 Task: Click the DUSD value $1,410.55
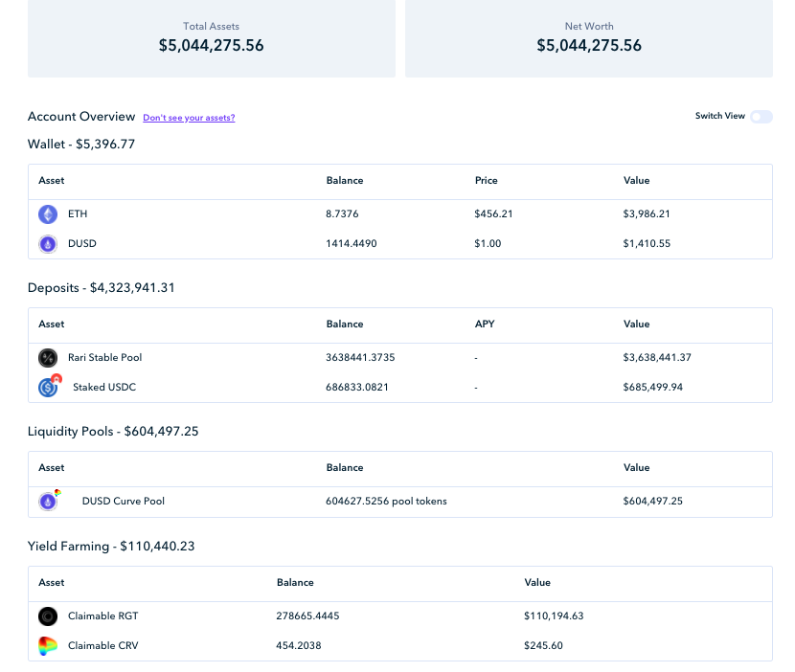pos(647,243)
